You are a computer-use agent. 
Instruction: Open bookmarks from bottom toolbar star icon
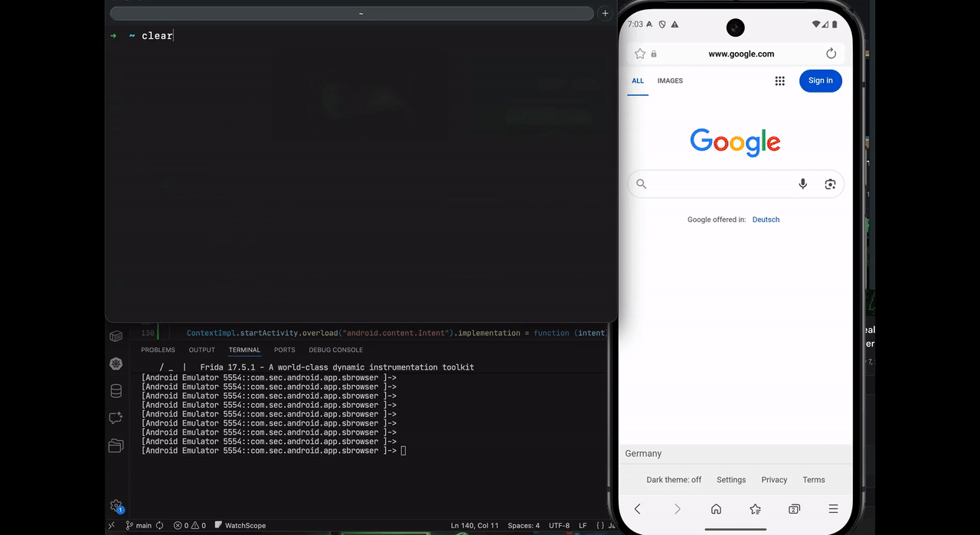click(755, 509)
